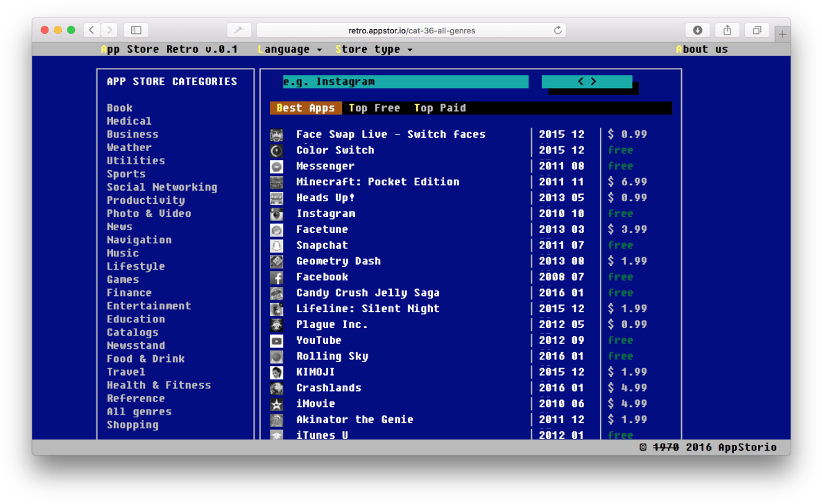The height and width of the screenshot is (504, 822).
Task: Click the Crashlands app icon
Action: pos(276,388)
